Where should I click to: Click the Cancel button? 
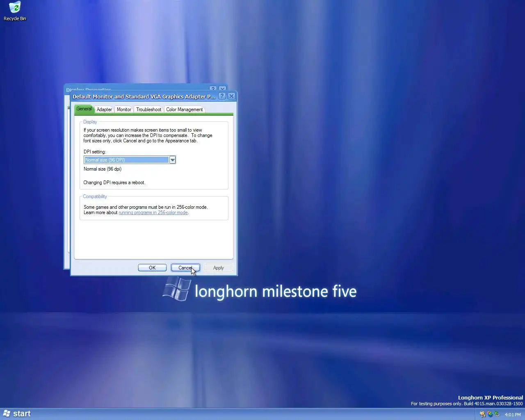(185, 268)
